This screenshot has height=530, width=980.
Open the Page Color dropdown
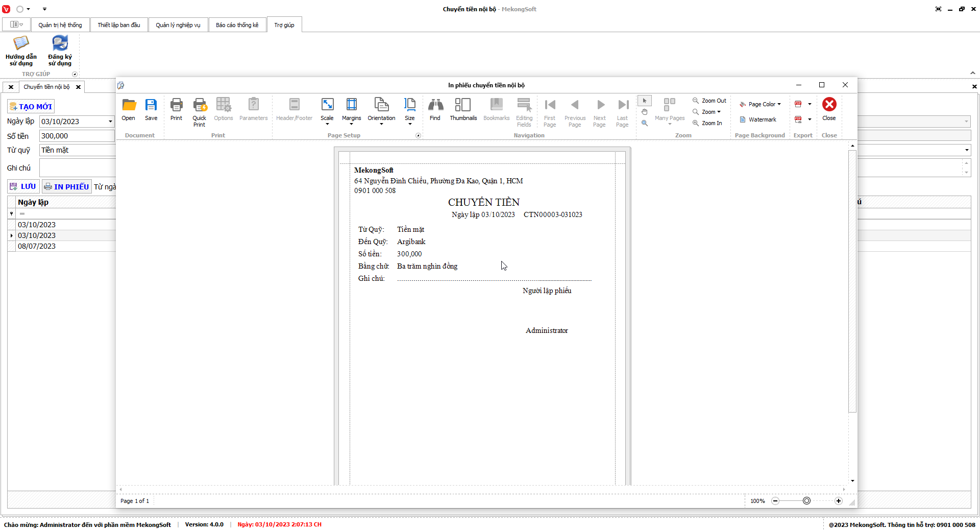click(760, 104)
